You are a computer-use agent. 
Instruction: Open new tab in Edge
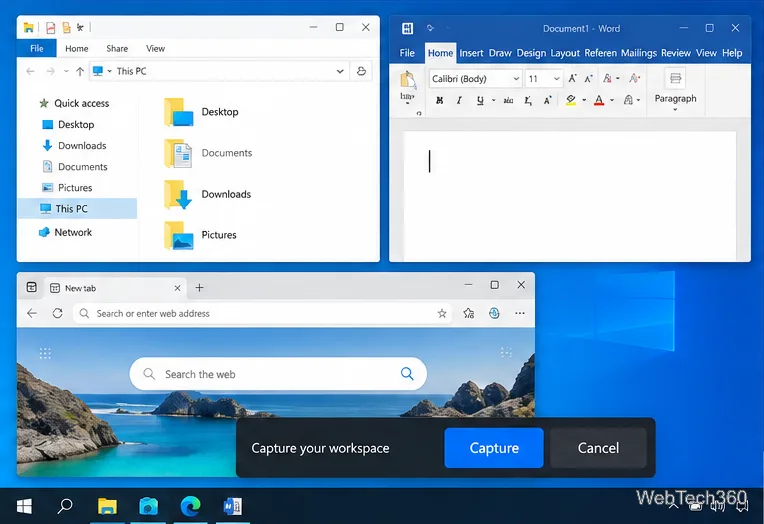pos(199,288)
